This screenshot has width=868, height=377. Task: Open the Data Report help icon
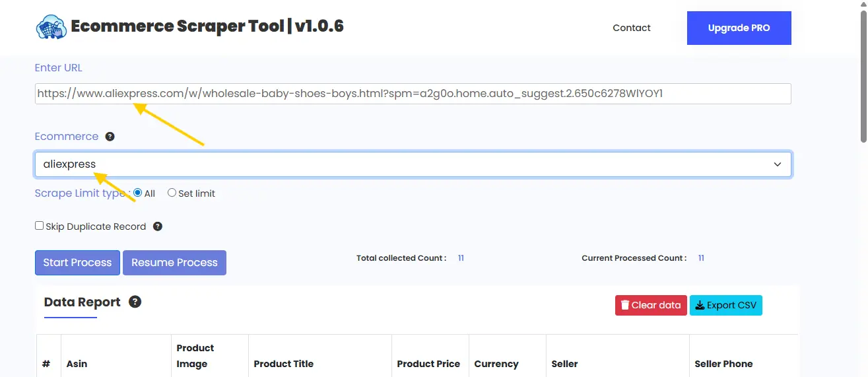[135, 302]
